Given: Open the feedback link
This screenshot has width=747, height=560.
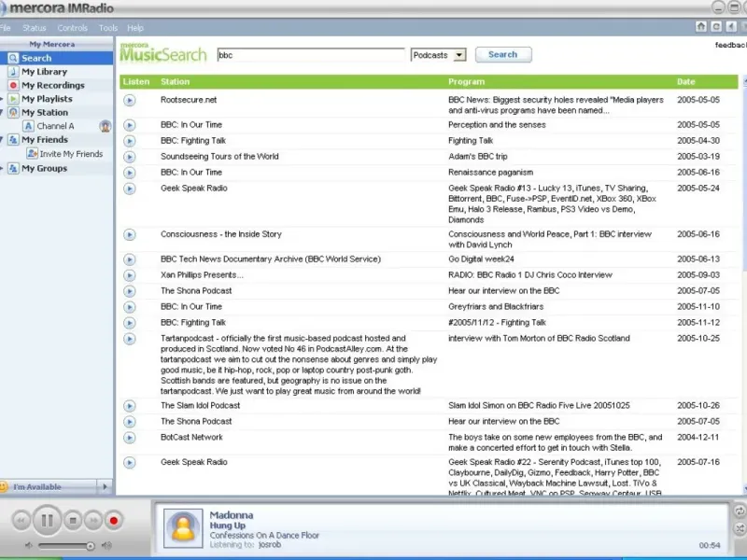Looking at the screenshot, I should (x=731, y=45).
